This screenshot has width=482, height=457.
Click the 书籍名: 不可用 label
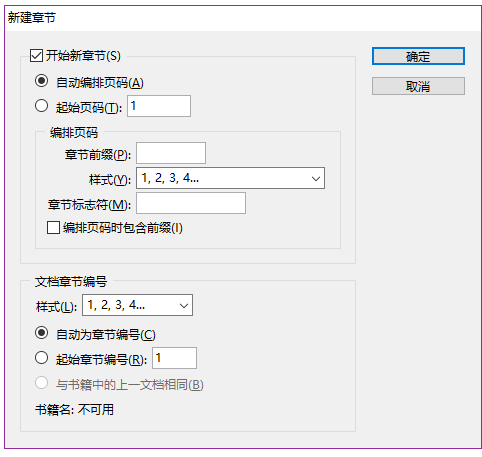(74, 409)
